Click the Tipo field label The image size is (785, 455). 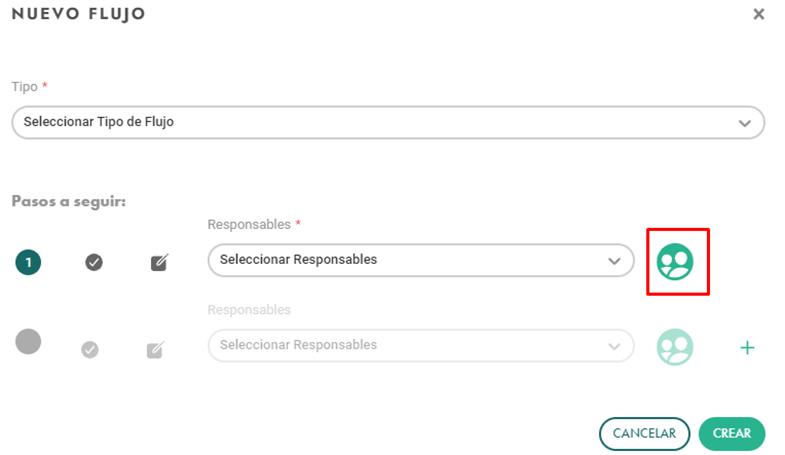pos(25,87)
